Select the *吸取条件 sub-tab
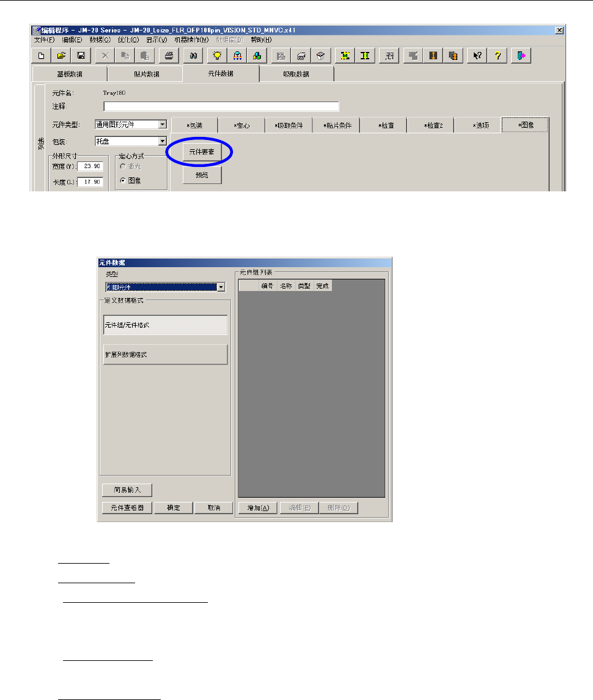The height and width of the screenshot is (700, 593). coord(289,125)
